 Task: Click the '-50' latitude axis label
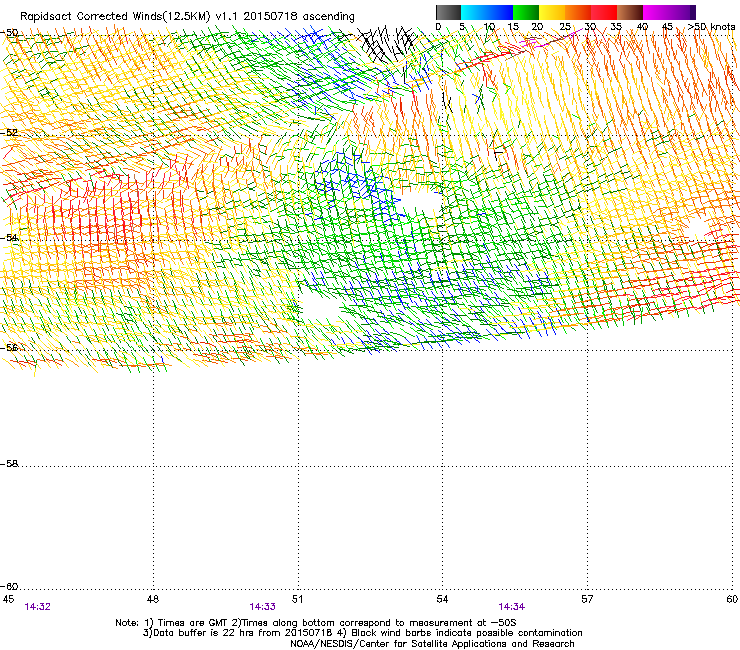coord(9,33)
